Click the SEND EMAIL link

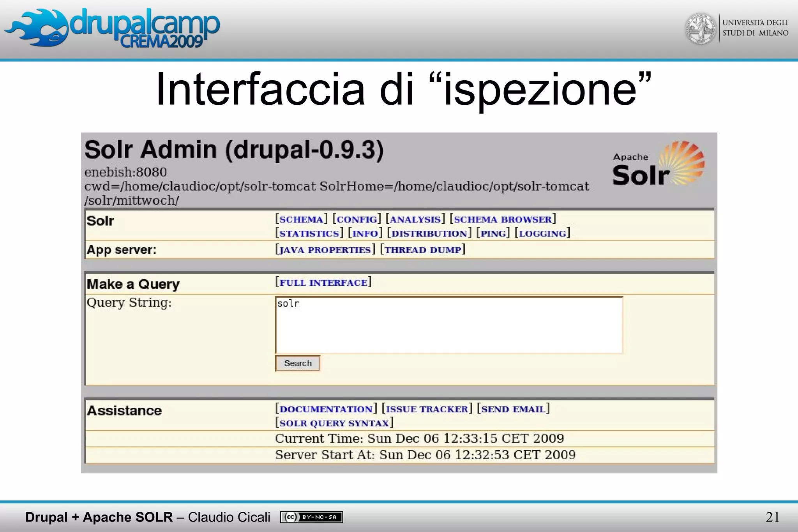click(513, 409)
